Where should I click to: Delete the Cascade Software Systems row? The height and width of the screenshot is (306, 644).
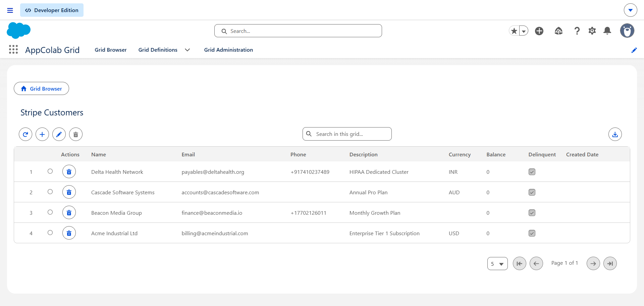point(69,192)
